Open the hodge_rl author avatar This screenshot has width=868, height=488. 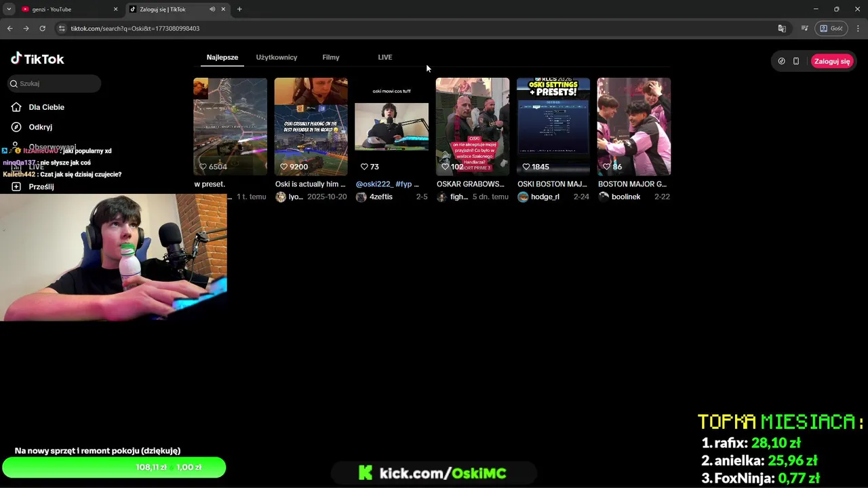(523, 197)
